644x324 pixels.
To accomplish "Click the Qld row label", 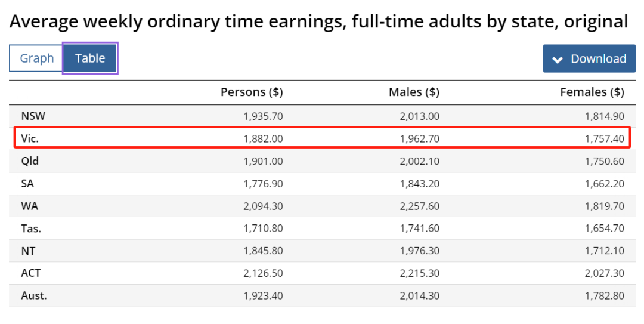I will click(x=30, y=161).
